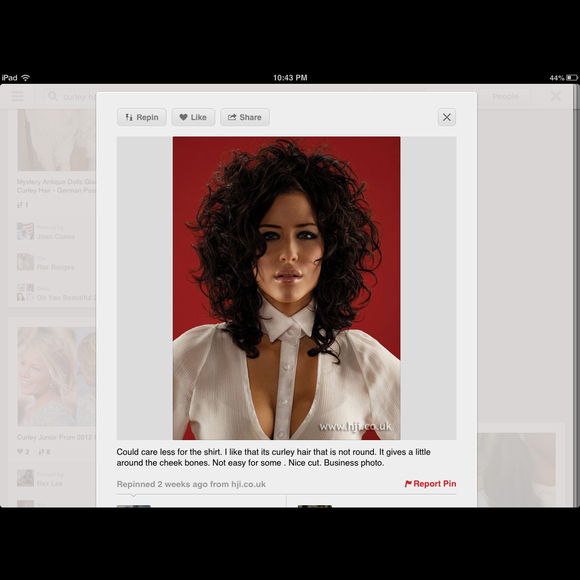580x580 pixels.
Task: Dismiss search with top-right X icon
Action: [x=556, y=96]
